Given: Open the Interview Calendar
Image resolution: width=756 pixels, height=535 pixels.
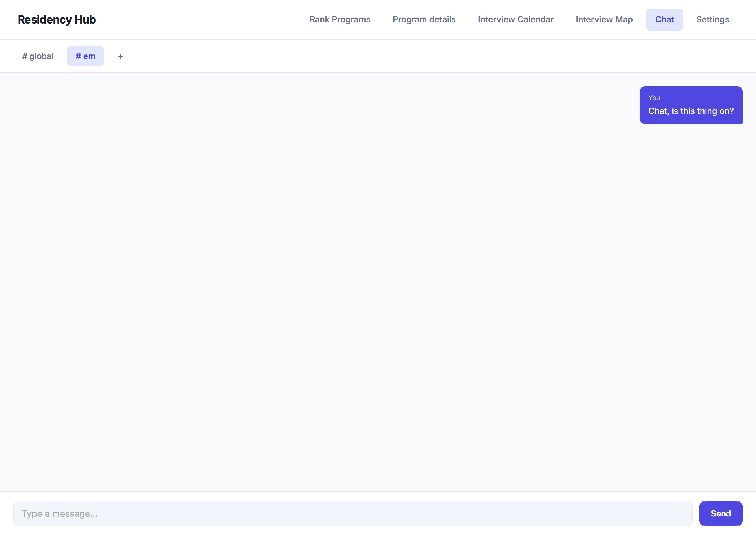Looking at the screenshot, I should pyautogui.click(x=516, y=19).
